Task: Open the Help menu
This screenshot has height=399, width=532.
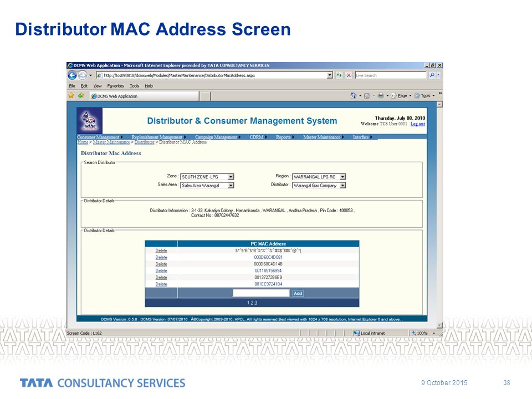Action: coord(149,86)
